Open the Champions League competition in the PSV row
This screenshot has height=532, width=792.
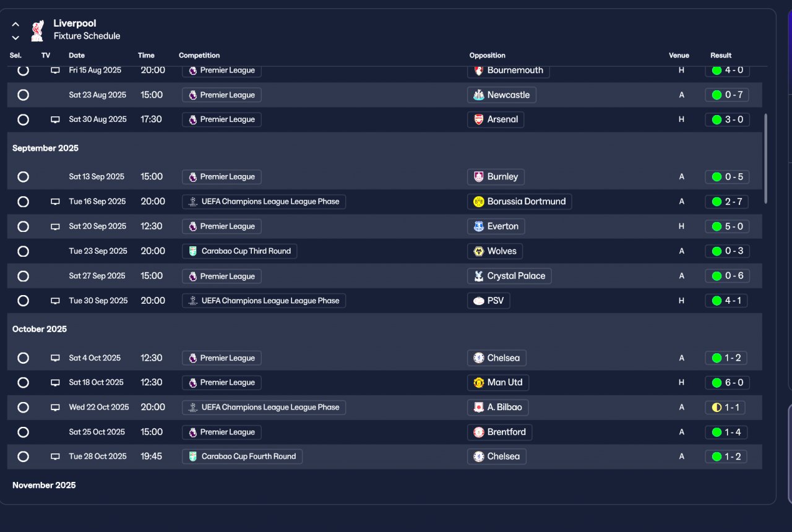(x=264, y=301)
